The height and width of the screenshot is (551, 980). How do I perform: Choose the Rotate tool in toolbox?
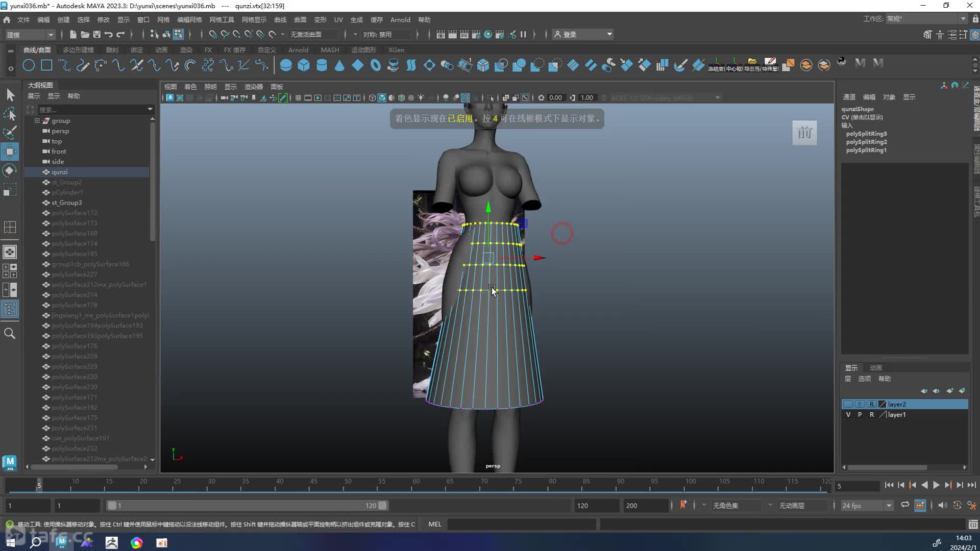pos(10,170)
